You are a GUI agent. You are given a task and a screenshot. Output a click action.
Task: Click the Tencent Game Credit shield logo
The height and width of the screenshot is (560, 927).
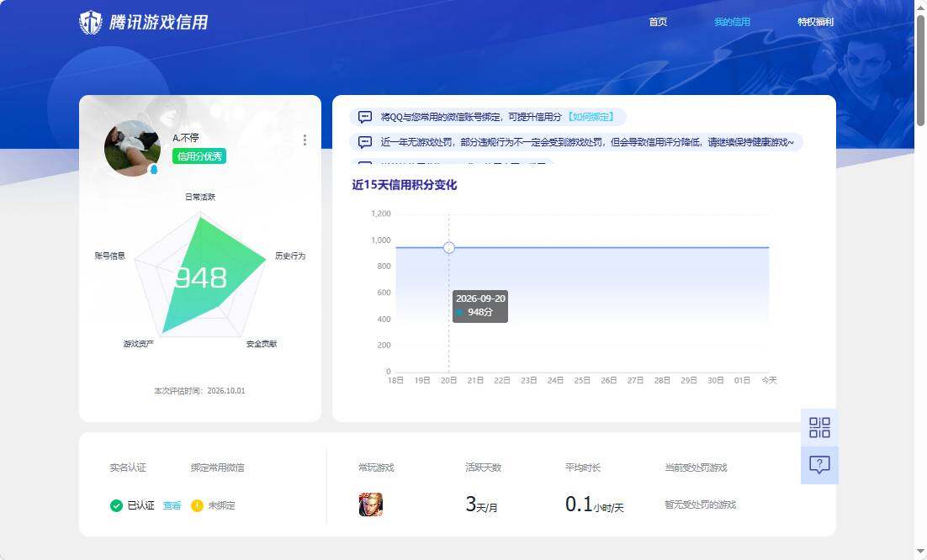[x=91, y=23]
